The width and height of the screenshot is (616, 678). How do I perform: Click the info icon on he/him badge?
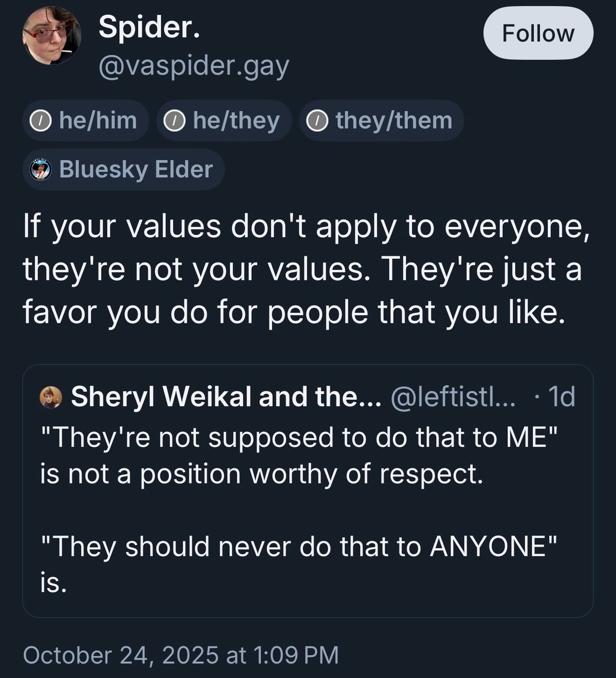(41, 120)
